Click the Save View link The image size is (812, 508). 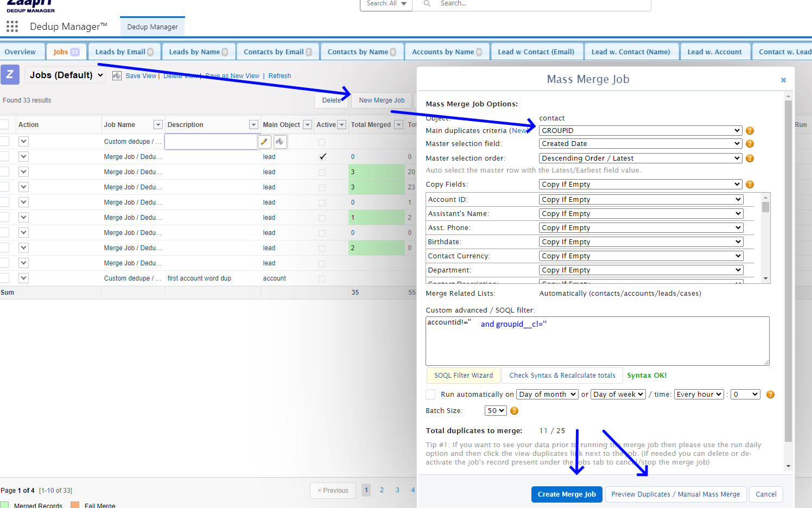click(141, 76)
